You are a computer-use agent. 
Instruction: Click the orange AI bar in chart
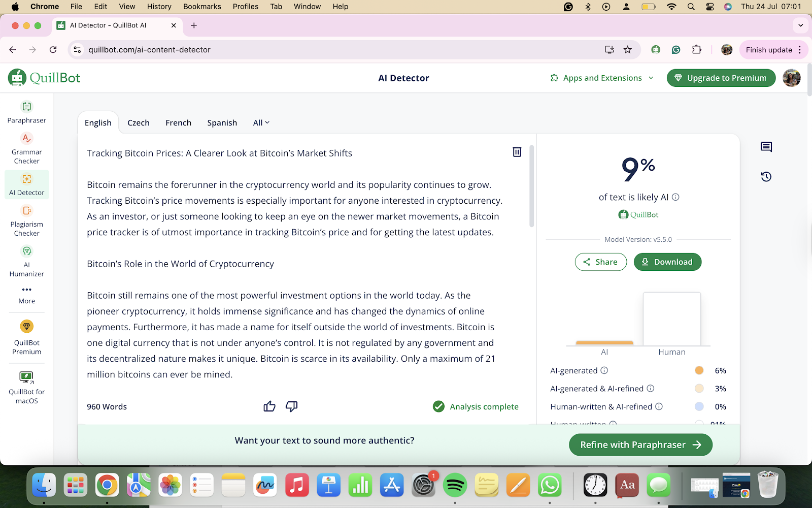click(604, 343)
